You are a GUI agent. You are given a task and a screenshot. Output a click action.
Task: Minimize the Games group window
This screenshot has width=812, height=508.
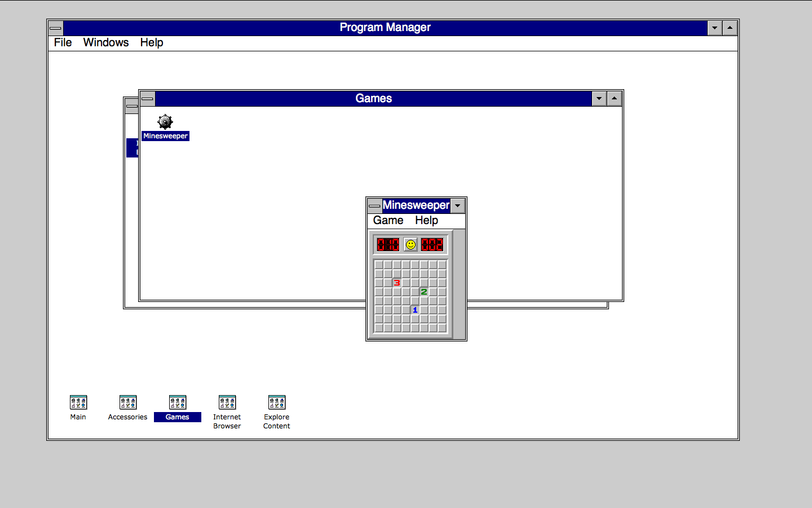coord(599,99)
